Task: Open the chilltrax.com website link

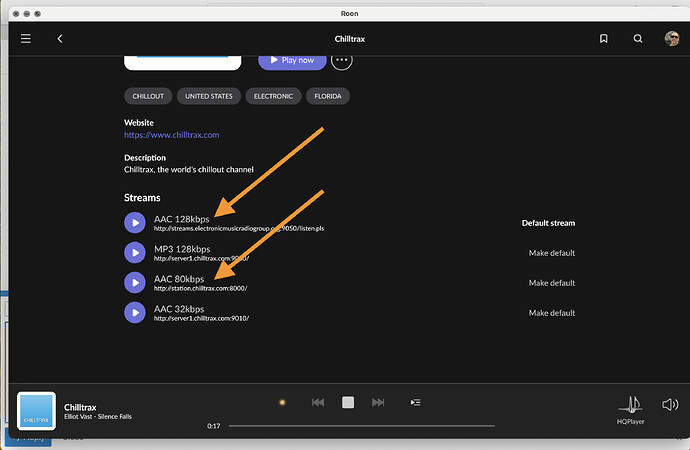Action: point(172,135)
